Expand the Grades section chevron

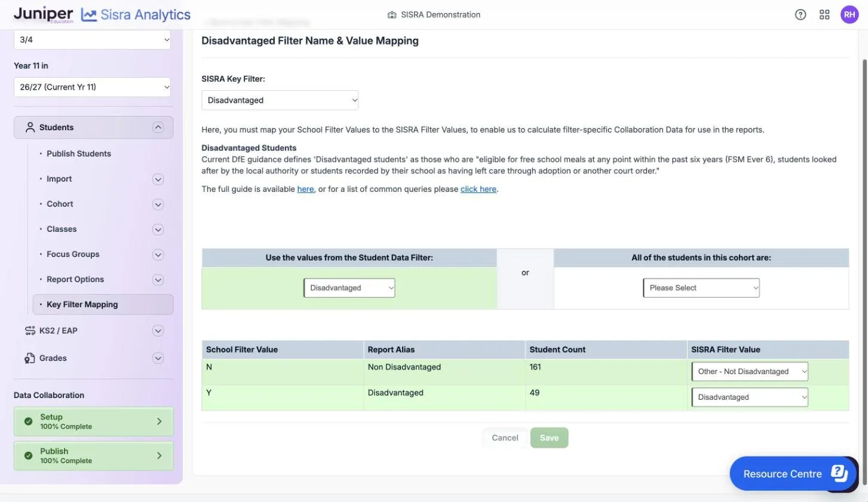(x=158, y=358)
